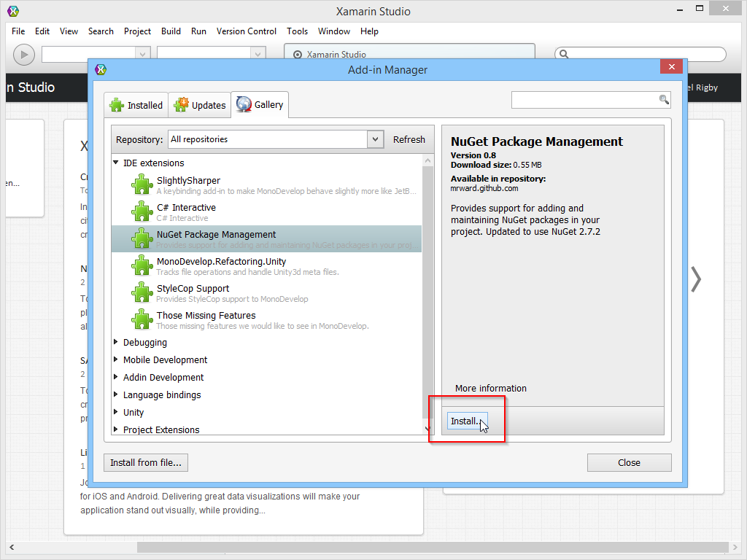
Task: Open the Edit menu
Action: point(42,31)
